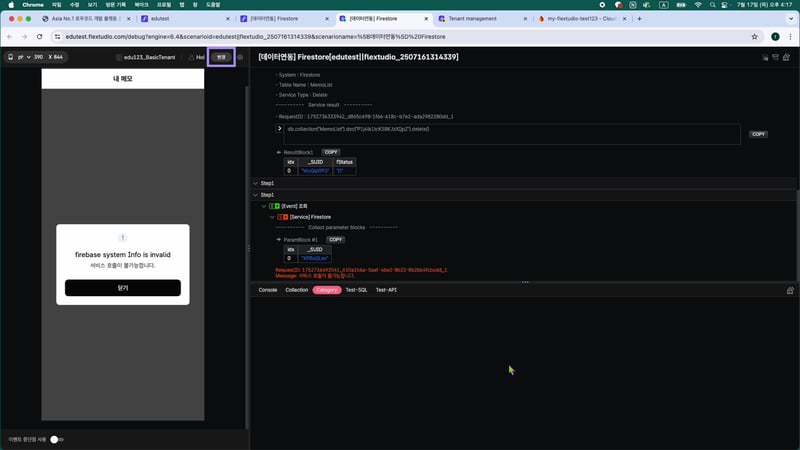The image size is (800, 450).
Task: Click the 닫기 button in error dialog
Action: [x=123, y=288]
